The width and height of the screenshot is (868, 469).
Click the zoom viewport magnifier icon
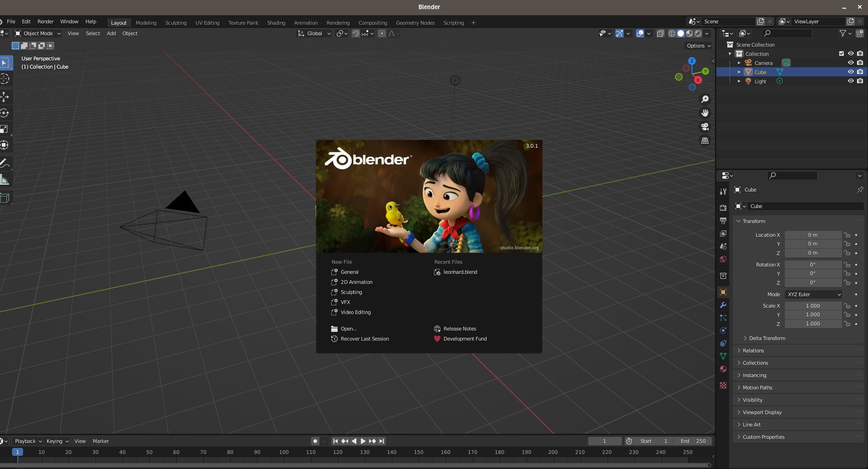click(x=705, y=99)
